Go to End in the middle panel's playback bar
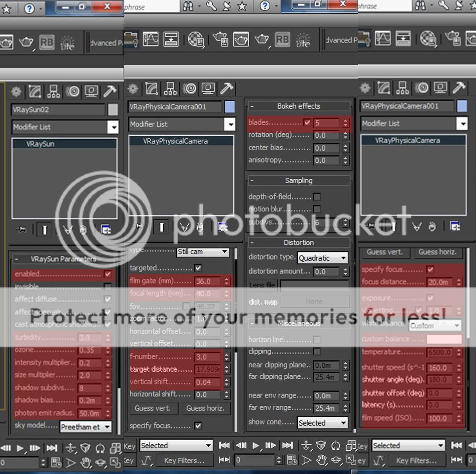 click(288, 446)
